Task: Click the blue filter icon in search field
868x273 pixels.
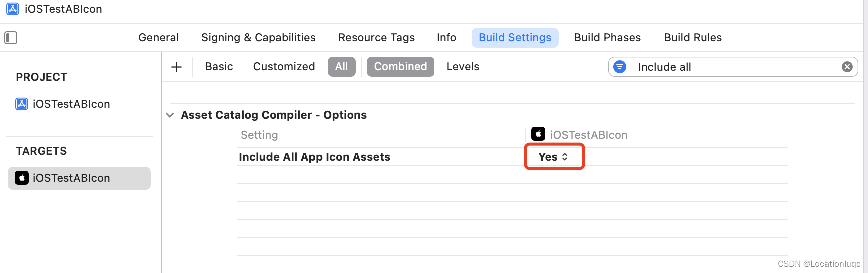Action: (620, 67)
